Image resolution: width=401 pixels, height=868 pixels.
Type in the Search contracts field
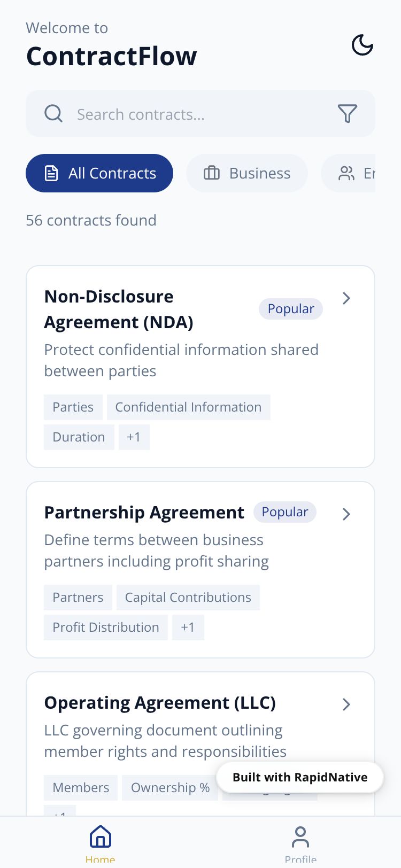pyautogui.click(x=198, y=114)
